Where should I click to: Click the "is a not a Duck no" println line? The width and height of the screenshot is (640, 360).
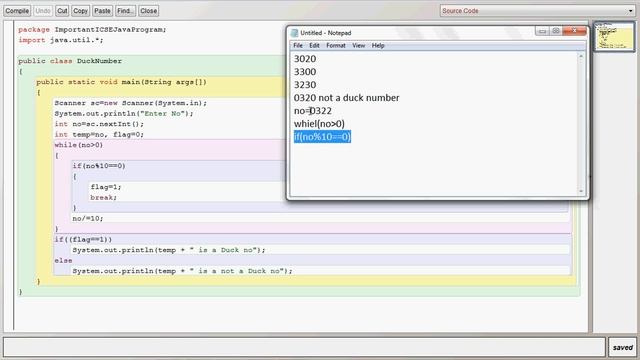point(182,271)
